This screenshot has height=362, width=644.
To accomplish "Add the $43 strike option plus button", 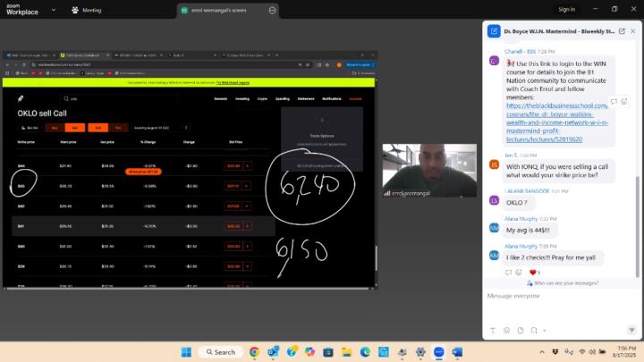I will pos(247,186).
